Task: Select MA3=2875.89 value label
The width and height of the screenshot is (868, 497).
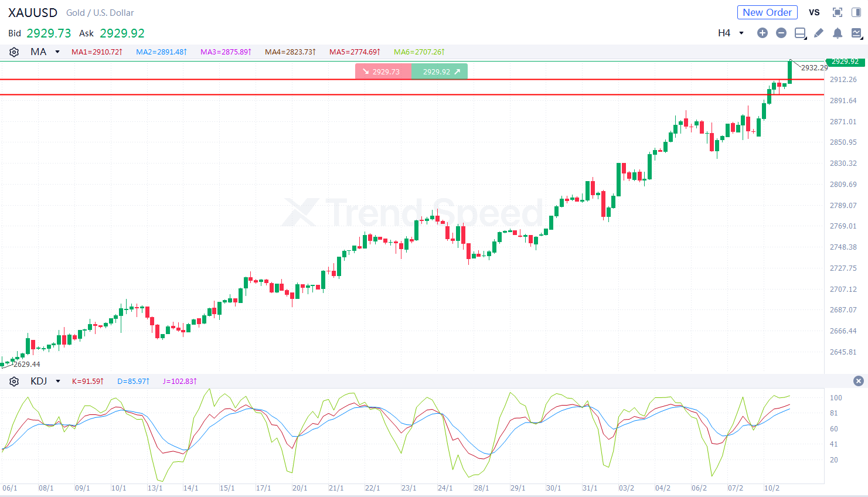Action: tap(226, 52)
